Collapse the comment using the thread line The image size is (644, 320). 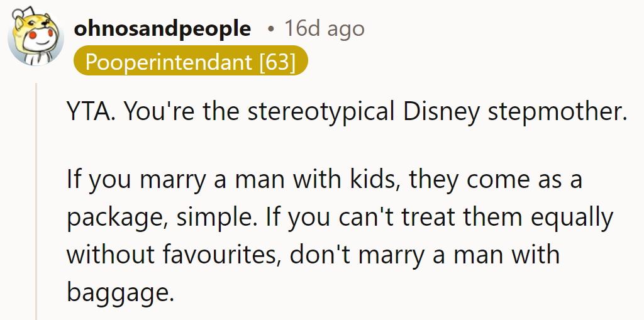click(x=36, y=201)
